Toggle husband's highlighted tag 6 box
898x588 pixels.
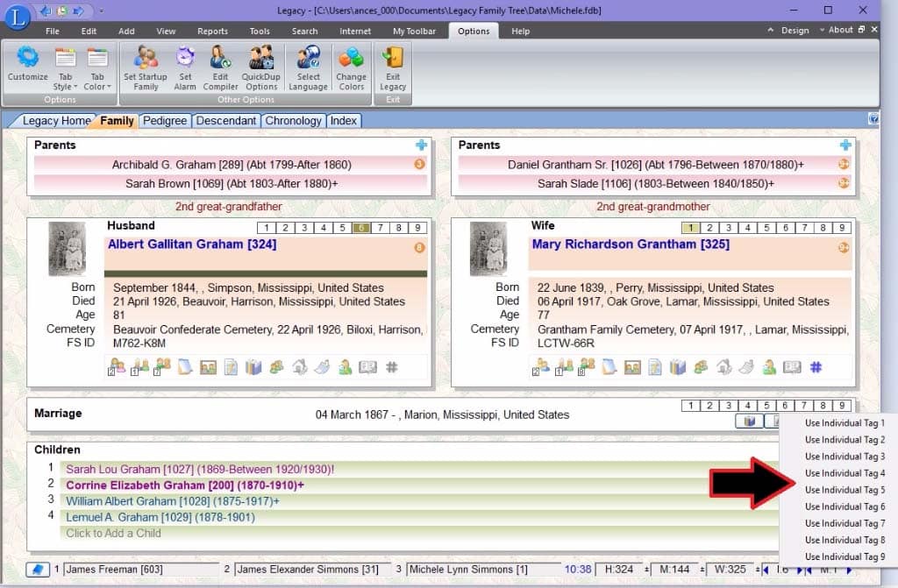[x=360, y=227]
